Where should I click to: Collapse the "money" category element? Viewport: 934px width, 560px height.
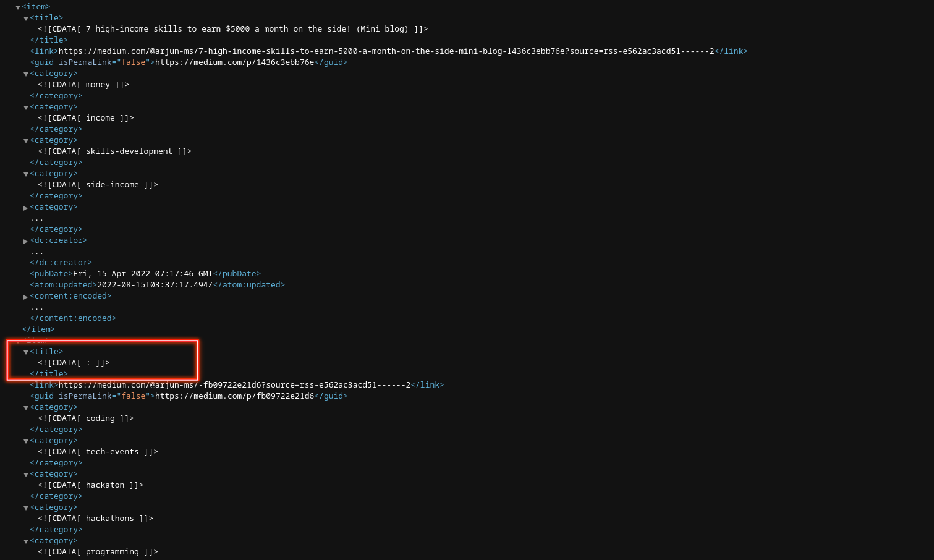25,74
